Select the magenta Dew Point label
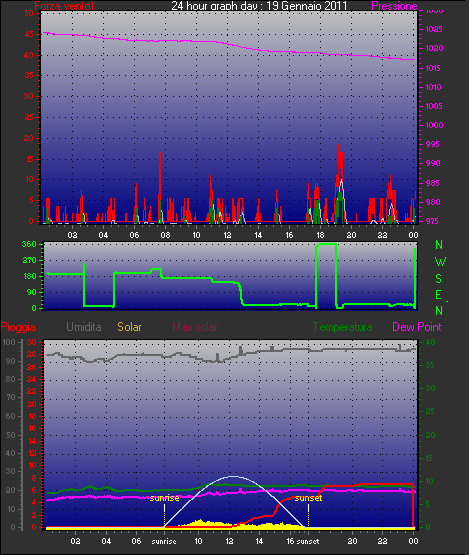The image size is (469, 555). pyautogui.click(x=417, y=327)
